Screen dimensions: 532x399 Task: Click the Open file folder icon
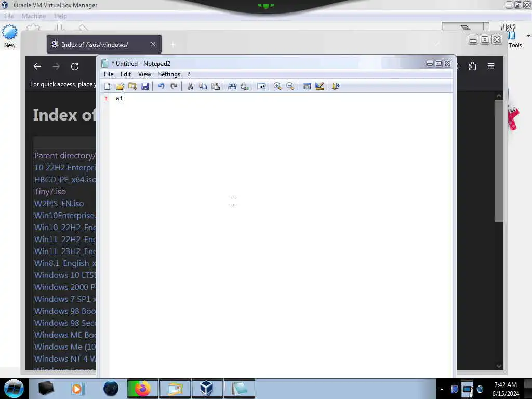click(x=120, y=86)
